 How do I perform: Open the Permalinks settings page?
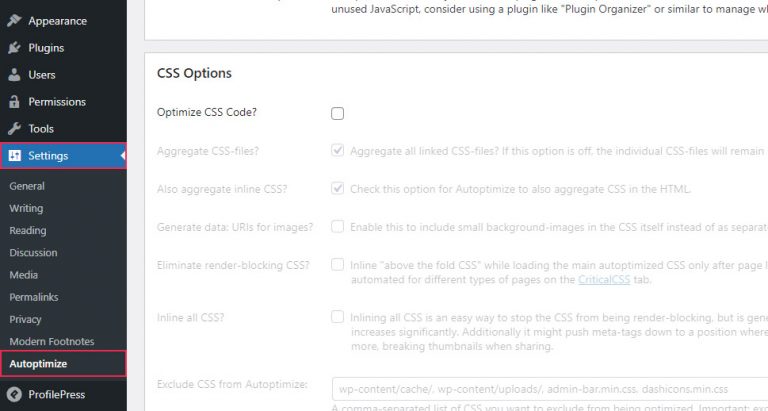pos(34,297)
